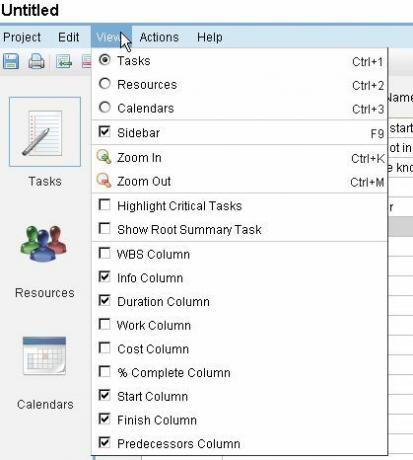413x460 pixels.
Task: Click the green arrow indent toolbar icon
Action: (64, 62)
